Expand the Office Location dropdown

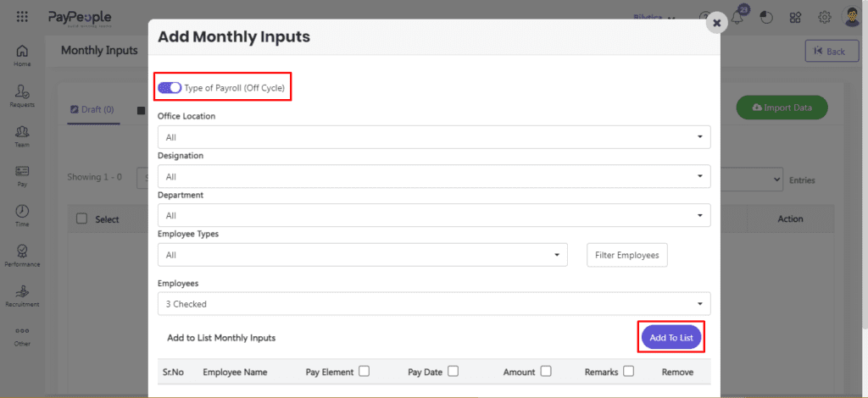pos(434,136)
